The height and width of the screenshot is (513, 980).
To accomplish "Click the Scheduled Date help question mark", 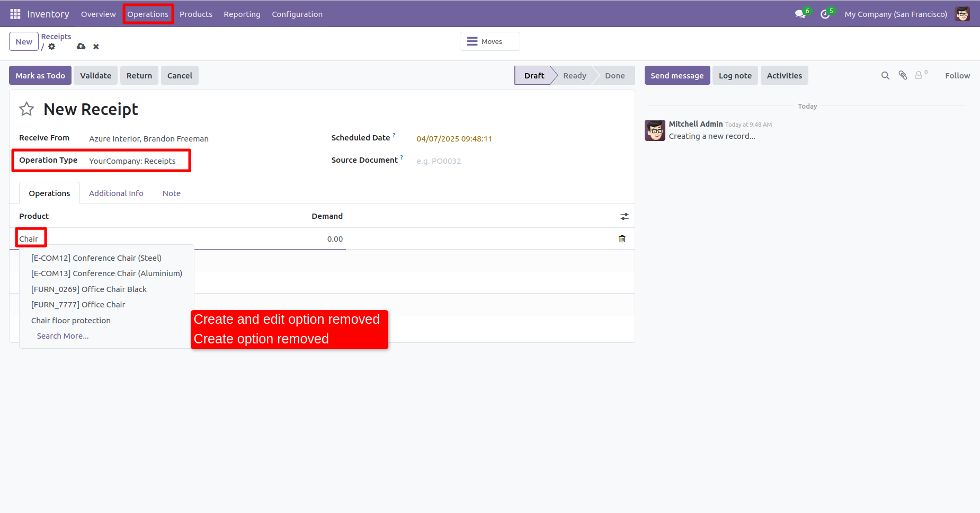I will point(394,135).
